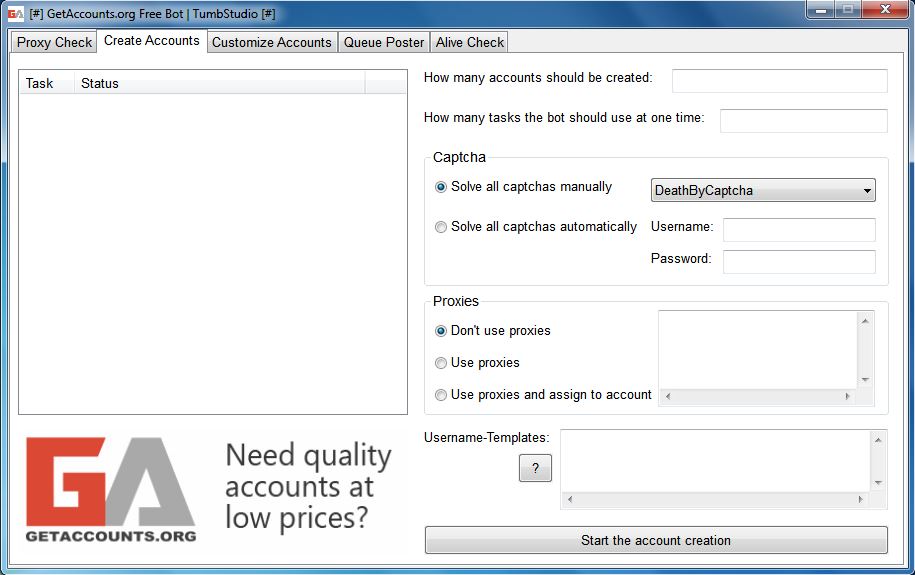This screenshot has height=575, width=915.
Task: Click the 'Need quality accounts at low prices?' ad text
Action: [308, 487]
